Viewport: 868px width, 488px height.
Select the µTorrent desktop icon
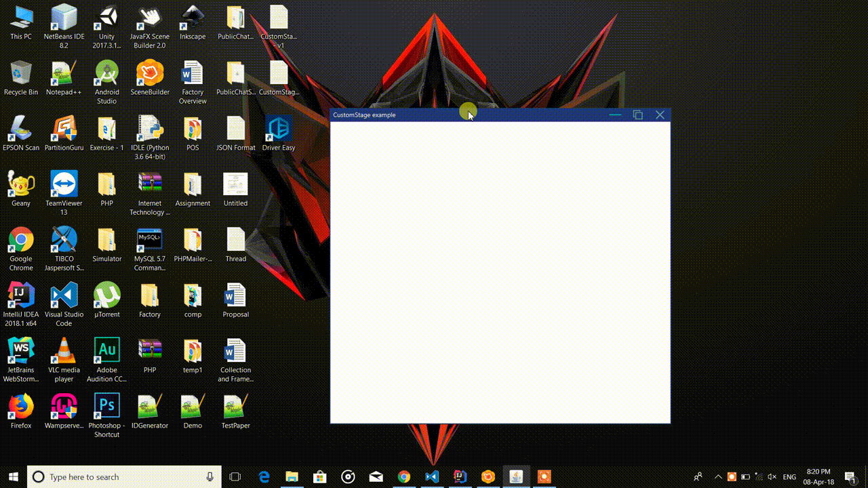[x=106, y=300]
